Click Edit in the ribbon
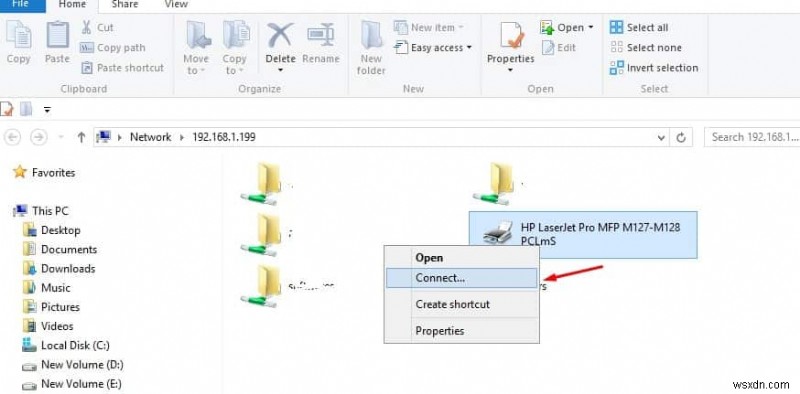Image resolution: width=800 pixels, height=394 pixels. (559, 48)
